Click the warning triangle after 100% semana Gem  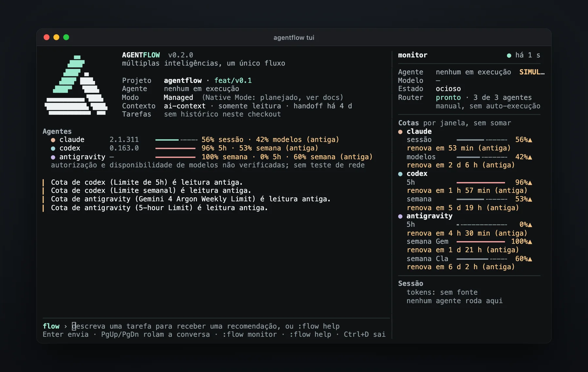point(530,242)
